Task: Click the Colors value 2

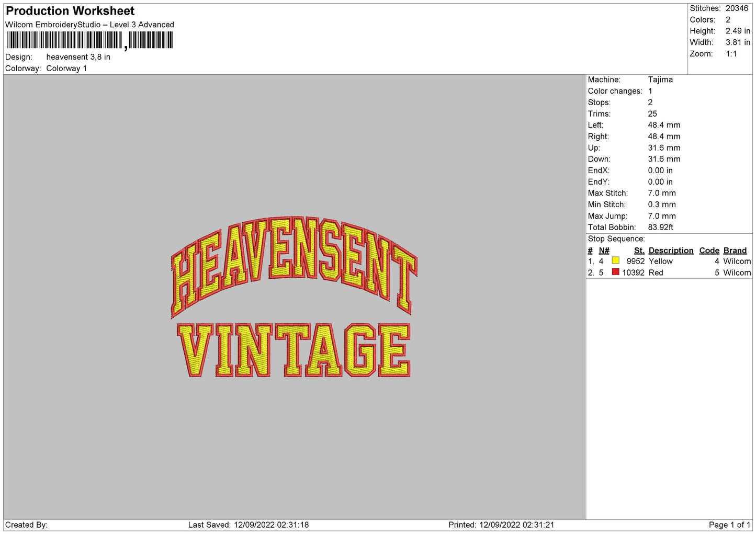Action: click(x=728, y=20)
